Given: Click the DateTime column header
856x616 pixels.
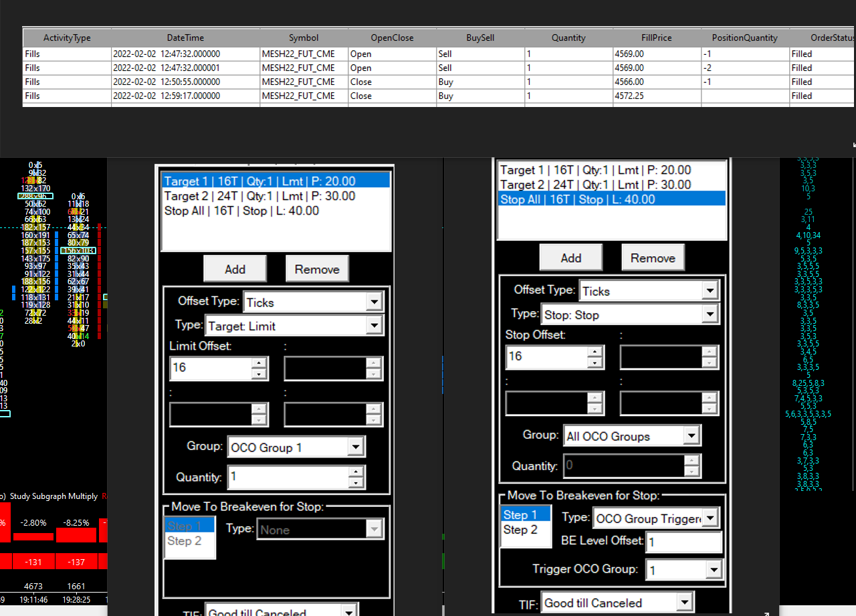Looking at the screenshot, I should click(185, 38).
